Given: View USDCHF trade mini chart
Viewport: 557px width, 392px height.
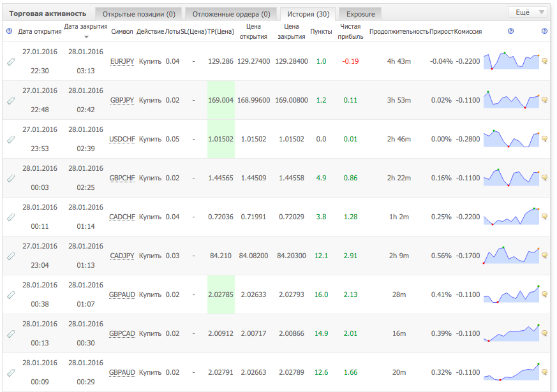Looking at the screenshot, I should [x=512, y=139].
